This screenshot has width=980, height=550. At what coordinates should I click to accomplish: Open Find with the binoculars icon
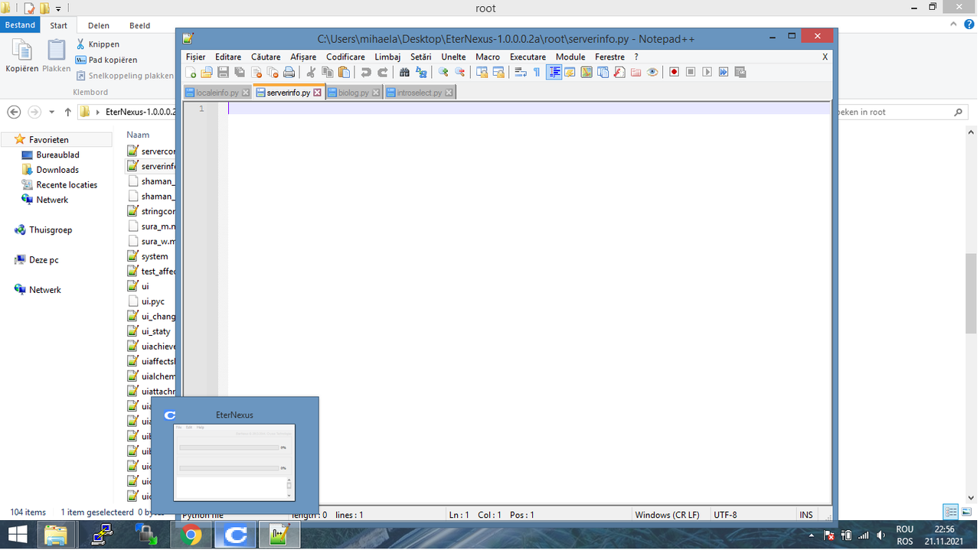pyautogui.click(x=404, y=73)
